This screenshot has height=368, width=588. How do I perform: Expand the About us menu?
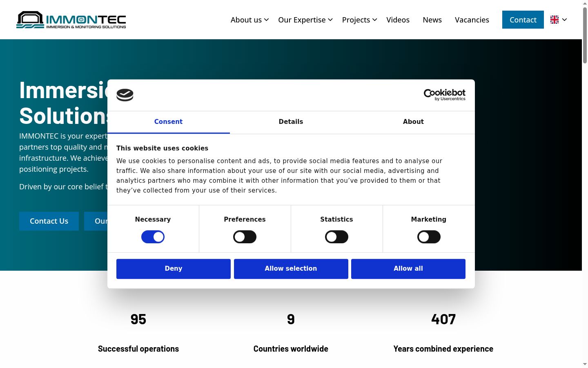(x=249, y=20)
